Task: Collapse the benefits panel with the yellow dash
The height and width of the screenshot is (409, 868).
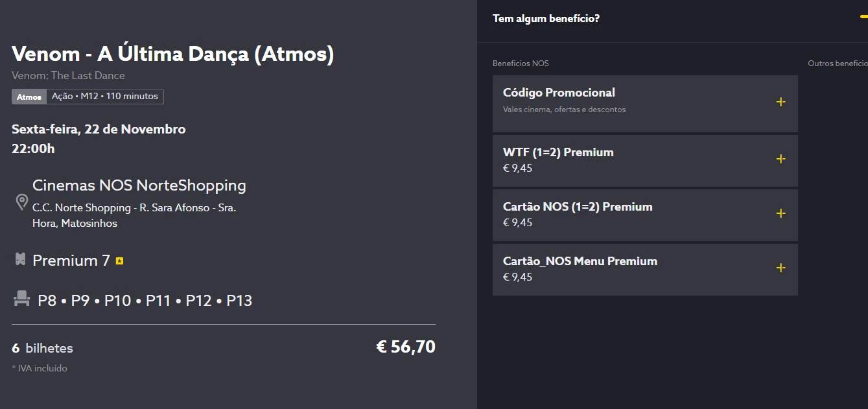Action: point(863,18)
